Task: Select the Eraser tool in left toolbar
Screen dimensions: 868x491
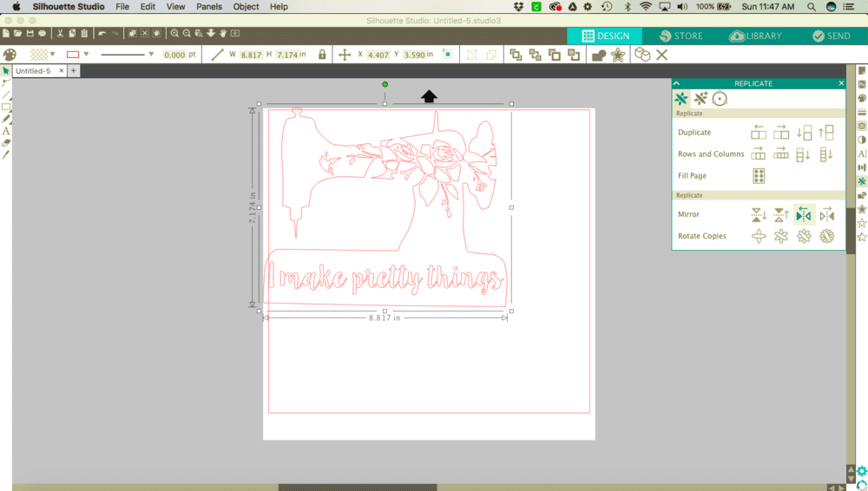Action: [6, 142]
